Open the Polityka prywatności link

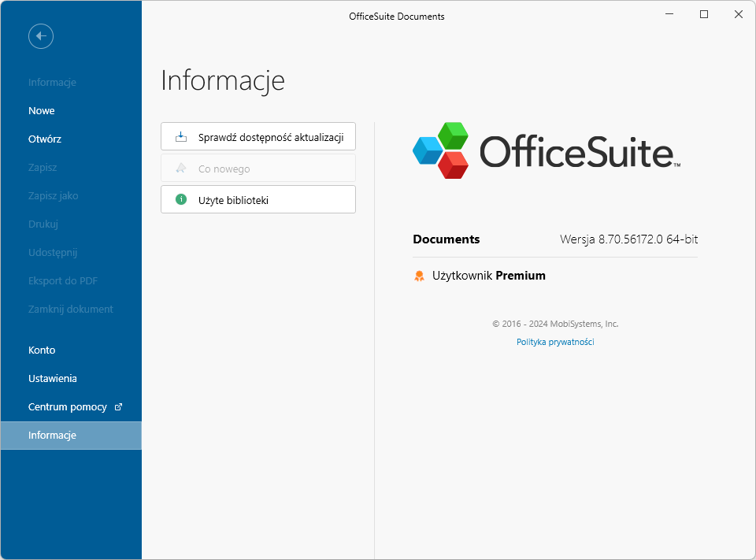coord(555,342)
